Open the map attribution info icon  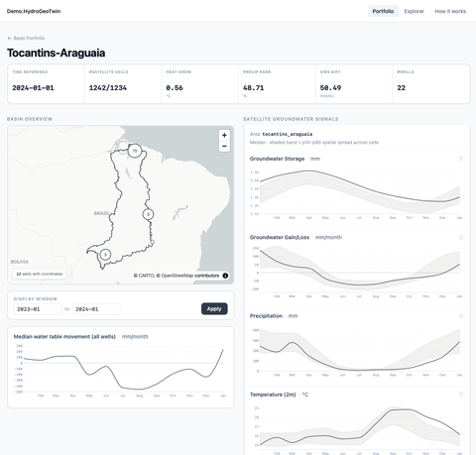(x=225, y=276)
